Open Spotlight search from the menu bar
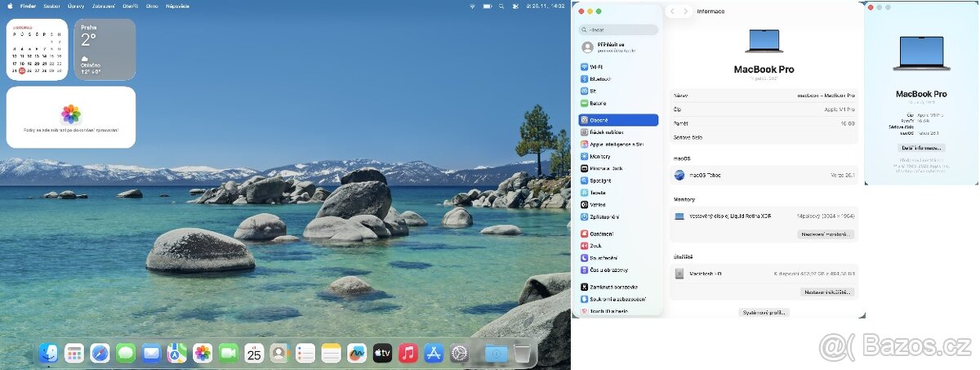 [503, 6]
